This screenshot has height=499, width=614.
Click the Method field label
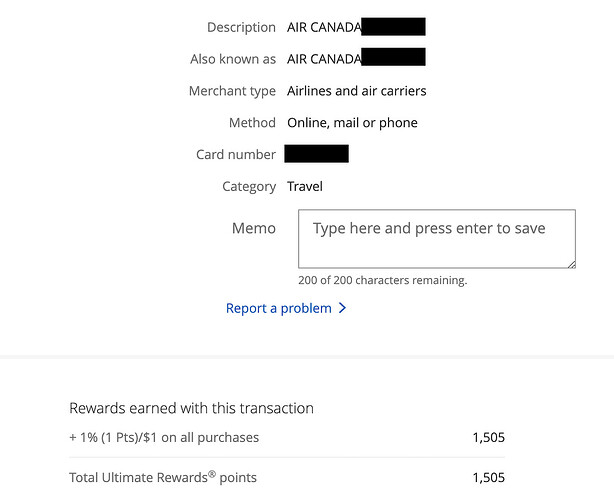252,123
